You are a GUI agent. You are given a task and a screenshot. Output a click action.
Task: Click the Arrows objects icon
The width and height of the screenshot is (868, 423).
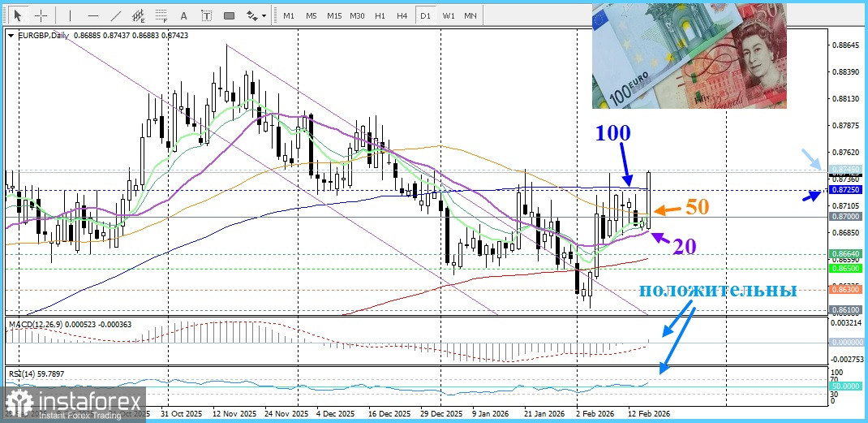251,15
